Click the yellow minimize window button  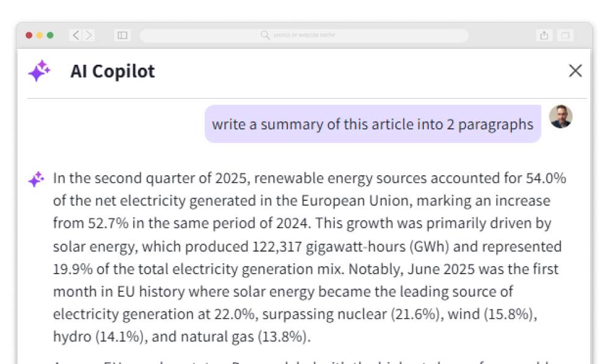(40, 35)
